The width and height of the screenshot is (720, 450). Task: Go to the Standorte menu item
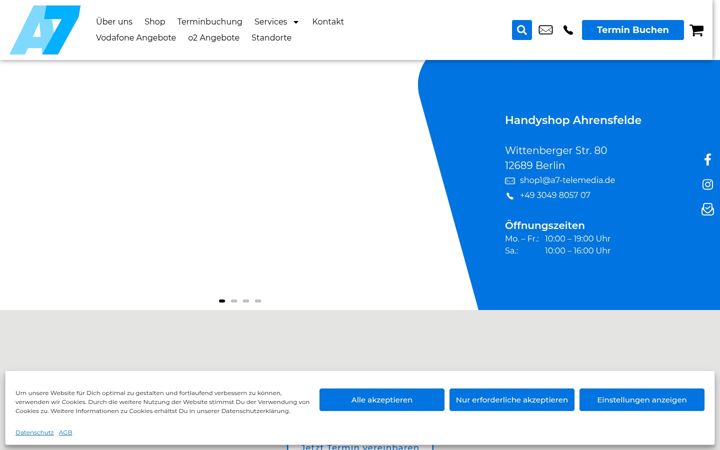[271, 38]
